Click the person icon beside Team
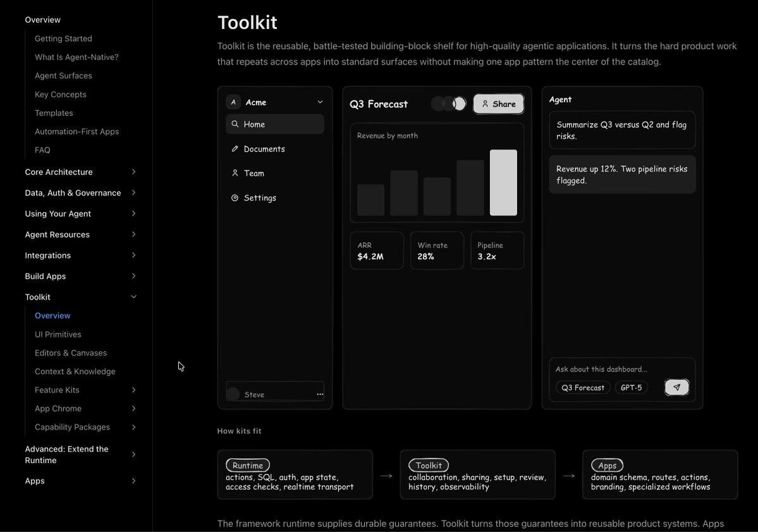 (x=235, y=173)
